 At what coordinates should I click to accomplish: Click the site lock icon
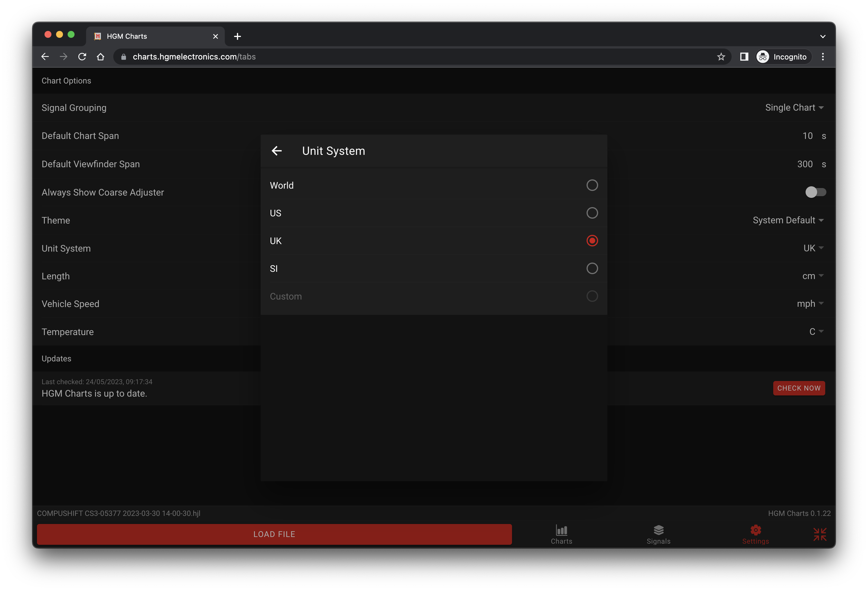click(124, 57)
